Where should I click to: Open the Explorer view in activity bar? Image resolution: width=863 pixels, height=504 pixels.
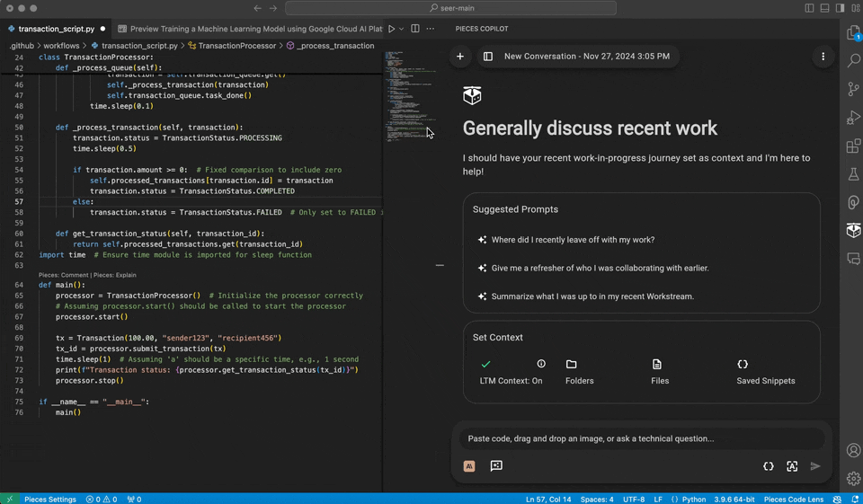pyautogui.click(x=853, y=33)
